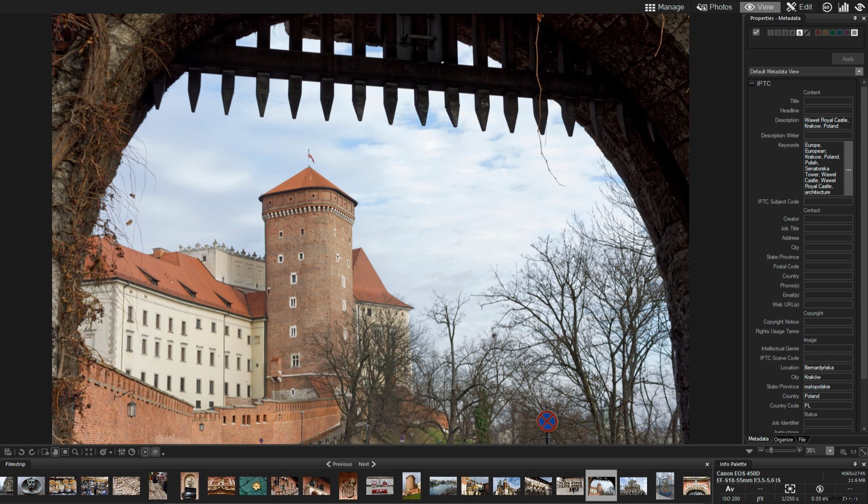Rotate the photo left
This screenshot has height=504, width=868.
22,453
